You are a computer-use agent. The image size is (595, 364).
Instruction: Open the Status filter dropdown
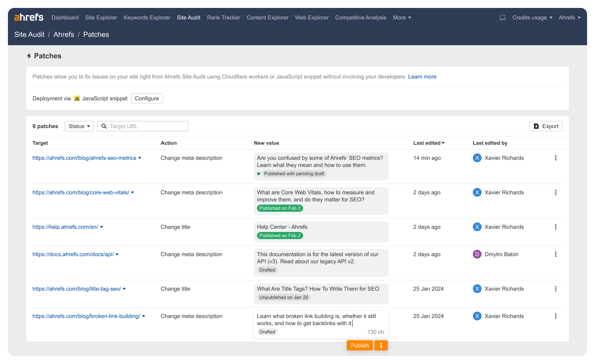[x=79, y=126]
